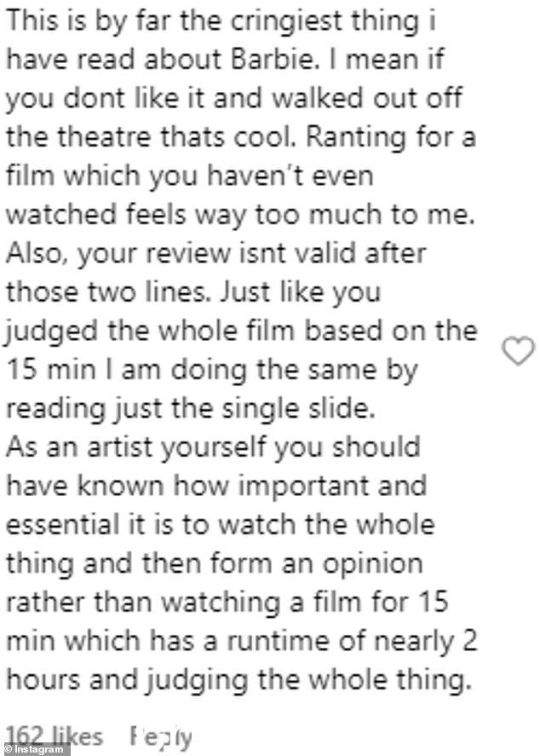Click the line 'those two lines. Just like you'
Image resolution: width=540 pixels, height=756 pixels.
(193, 292)
